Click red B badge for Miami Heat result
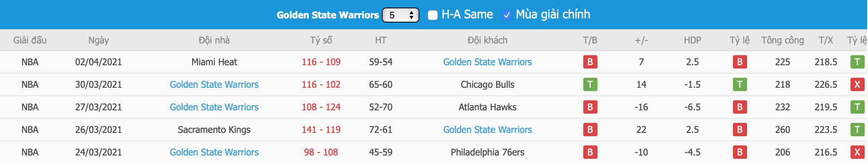Screen dimensions: 868x163 [x=590, y=62]
